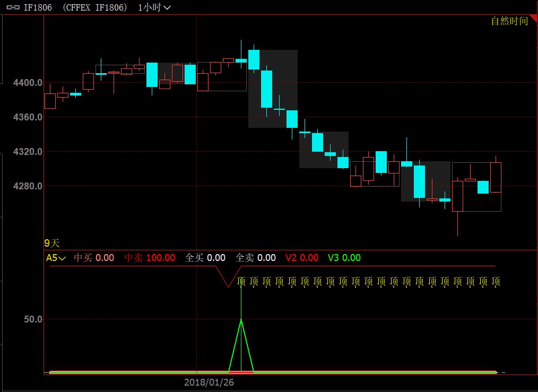
Task: Click the red segment on the indicator baseline
Action: pyautogui.click(x=240, y=372)
